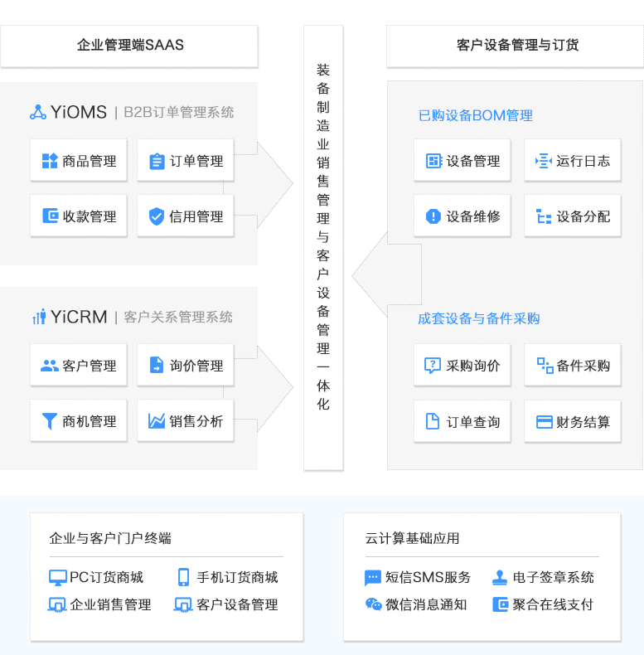
Task: Click the 企业销售管理 device icon
Action: click(57, 605)
